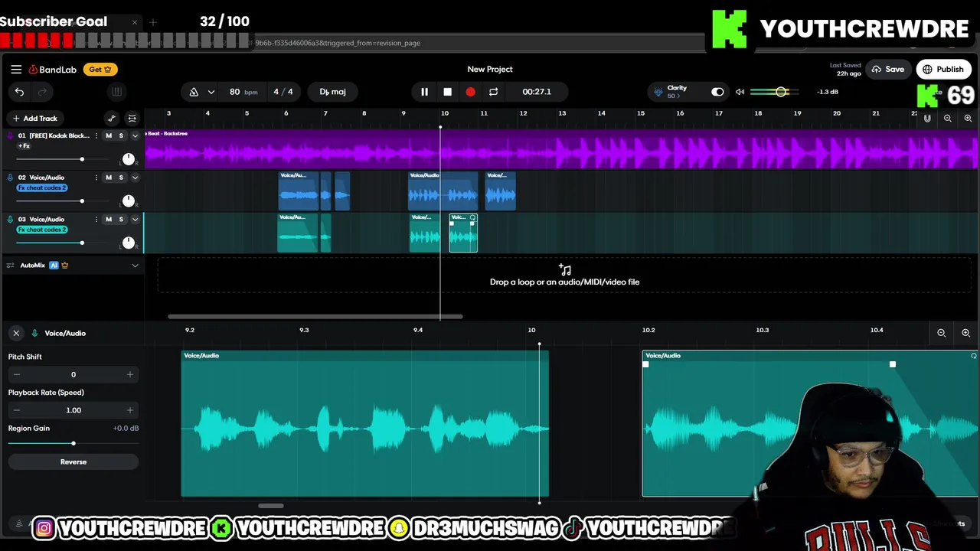
Task: Select the purple Kodak Black beat region
Action: click(560, 149)
